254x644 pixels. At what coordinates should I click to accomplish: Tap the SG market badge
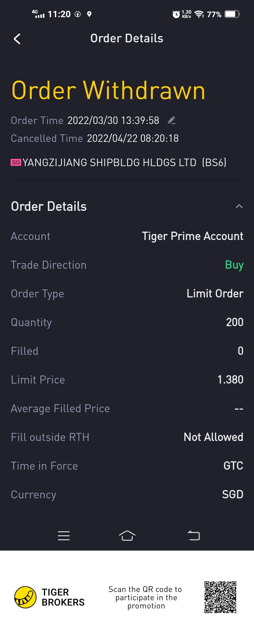tap(16, 163)
